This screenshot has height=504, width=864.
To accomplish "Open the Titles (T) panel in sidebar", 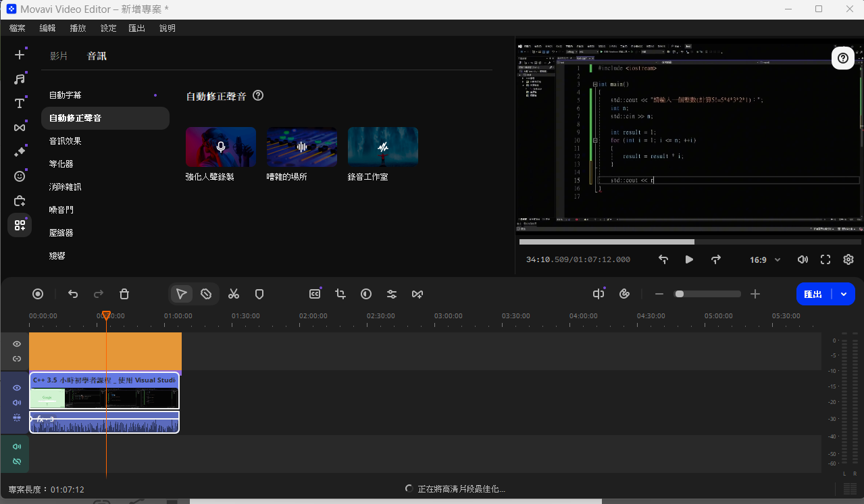I will (20, 103).
